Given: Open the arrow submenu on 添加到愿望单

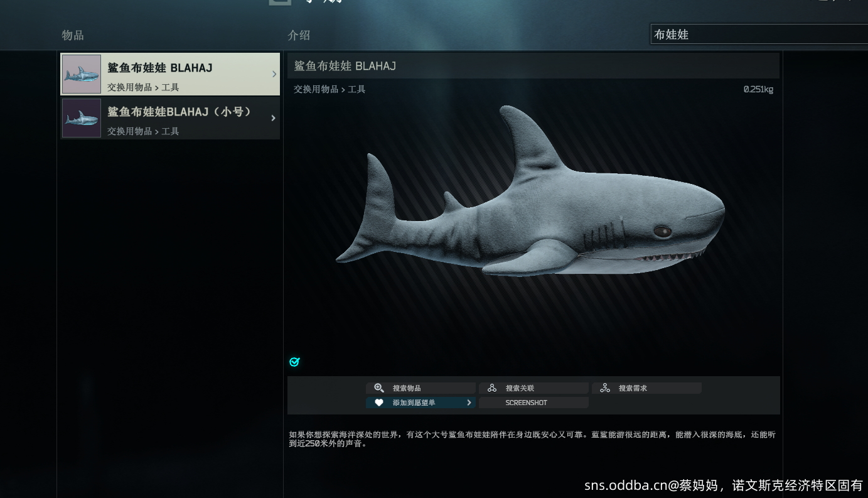Looking at the screenshot, I should click(469, 403).
